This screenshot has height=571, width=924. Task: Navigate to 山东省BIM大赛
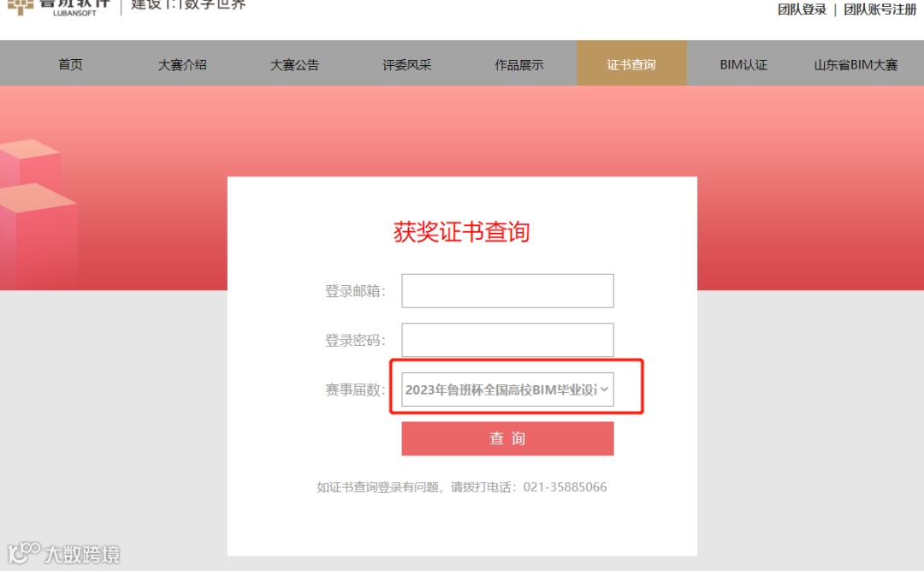click(x=856, y=64)
